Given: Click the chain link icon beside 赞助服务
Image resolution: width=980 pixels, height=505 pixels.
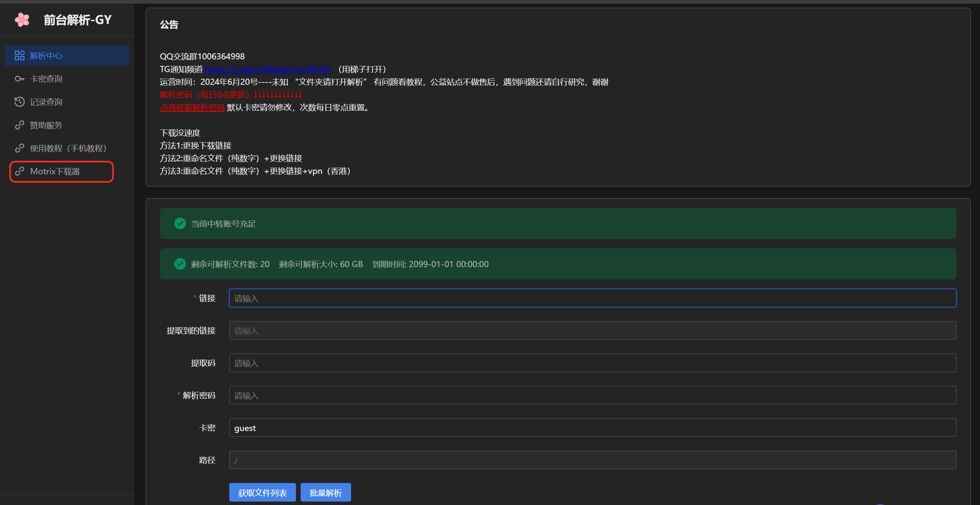Looking at the screenshot, I should click(19, 125).
